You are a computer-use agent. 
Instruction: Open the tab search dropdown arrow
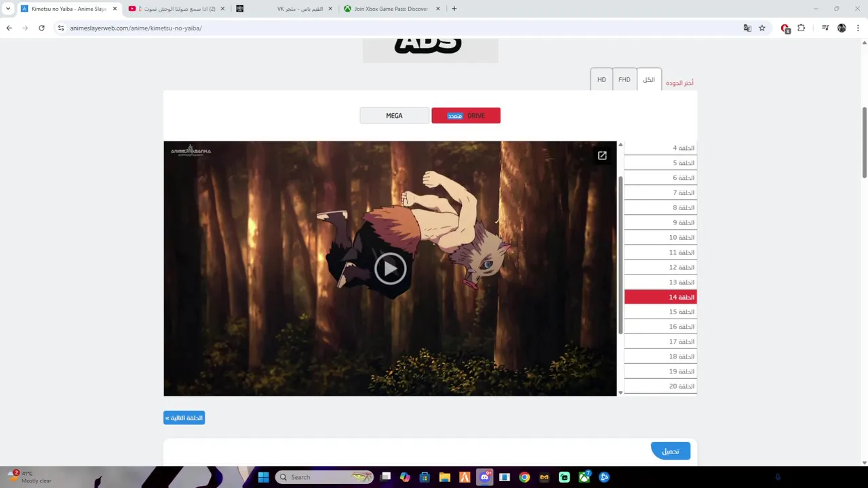click(x=8, y=9)
